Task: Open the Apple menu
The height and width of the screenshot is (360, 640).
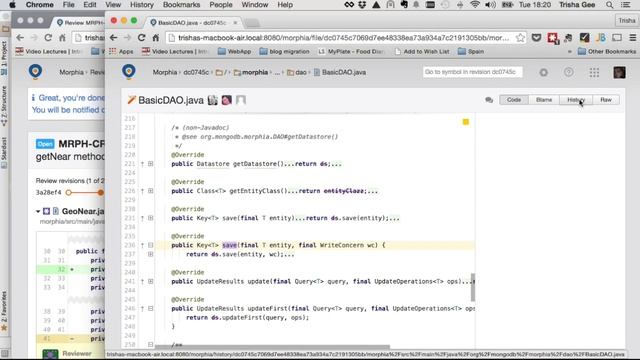Action: pos(12,5)
